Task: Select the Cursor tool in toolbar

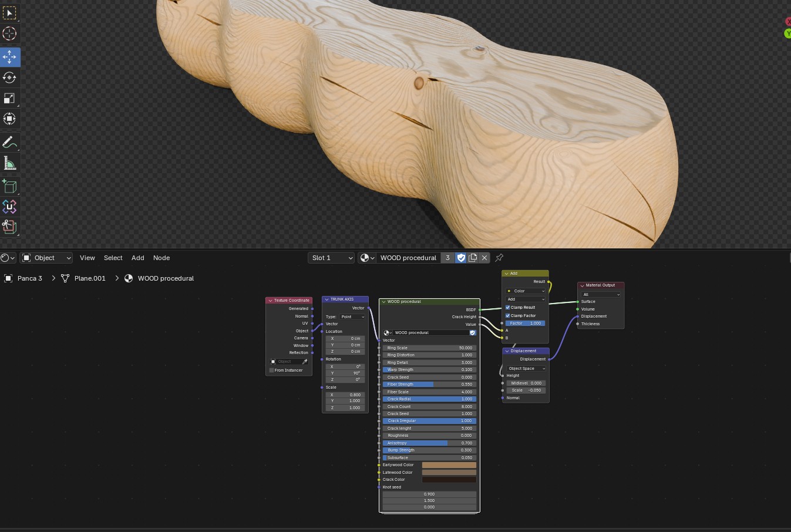Action: [x=9, y=33]
